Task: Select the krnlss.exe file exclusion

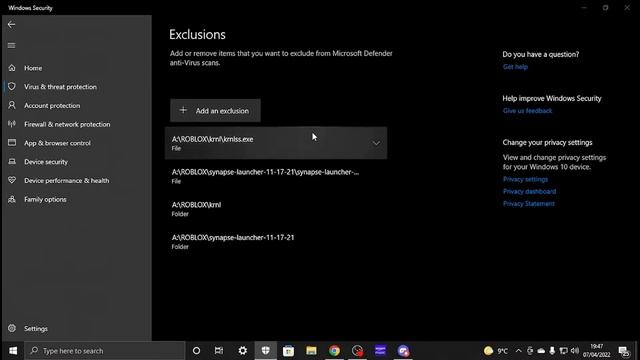Action: point(276,143)
